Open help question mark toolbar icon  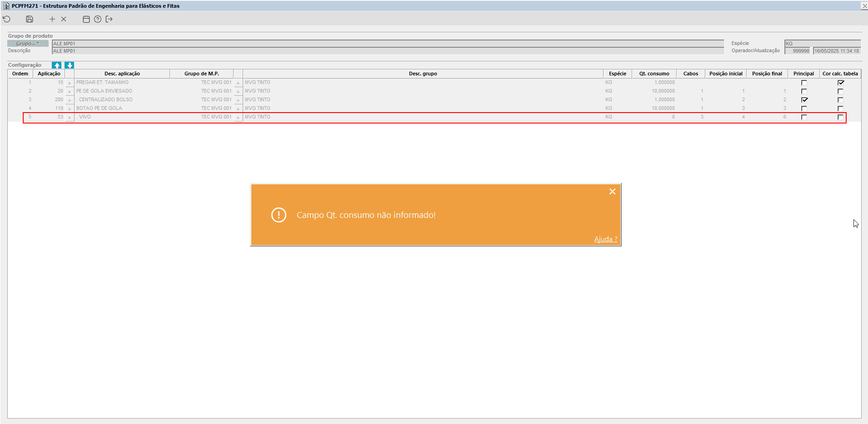point(98,19)
